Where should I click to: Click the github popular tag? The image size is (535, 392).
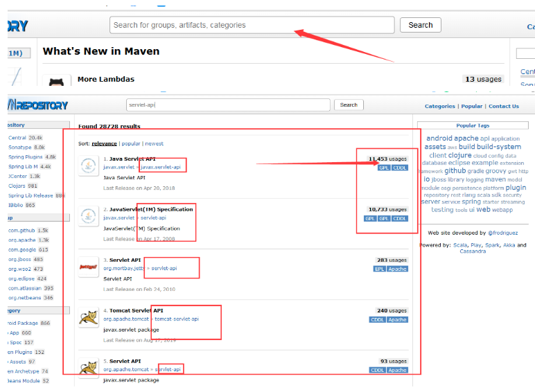click(455, 171)
